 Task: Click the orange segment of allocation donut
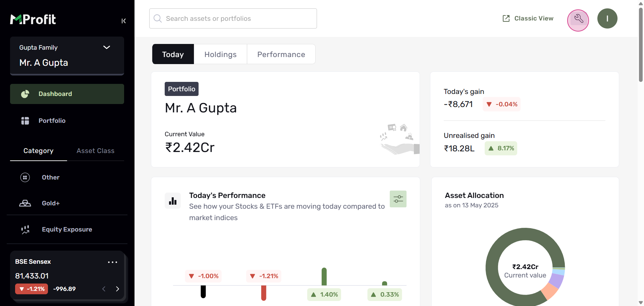tap(549, 291)
